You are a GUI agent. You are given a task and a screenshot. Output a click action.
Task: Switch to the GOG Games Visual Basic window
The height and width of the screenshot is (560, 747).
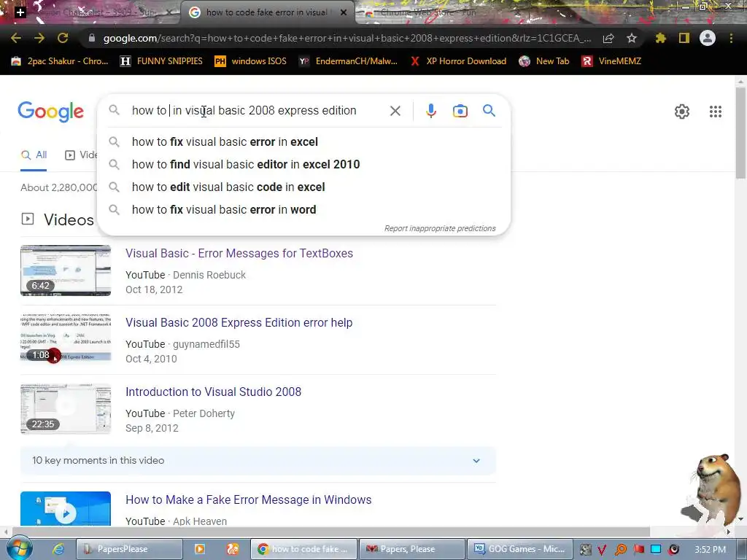point(520,549)
